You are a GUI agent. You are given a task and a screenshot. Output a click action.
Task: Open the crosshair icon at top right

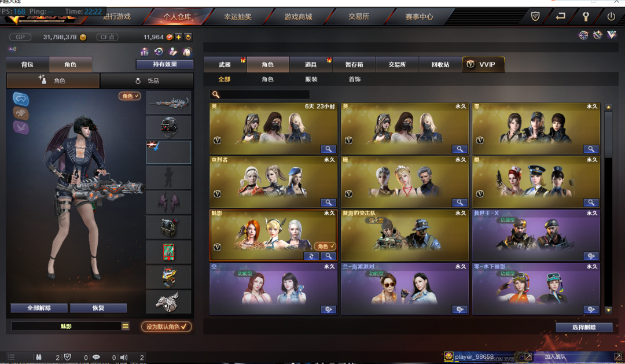583,35
